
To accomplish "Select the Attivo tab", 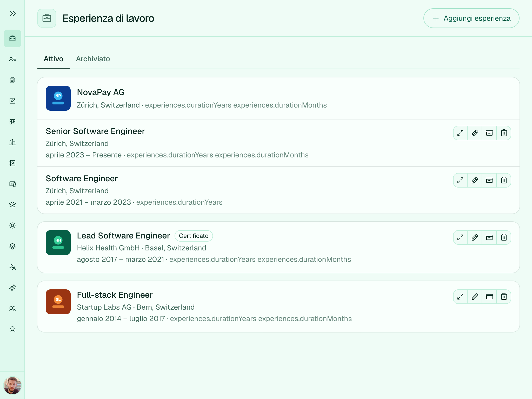I will coord(54,59).
